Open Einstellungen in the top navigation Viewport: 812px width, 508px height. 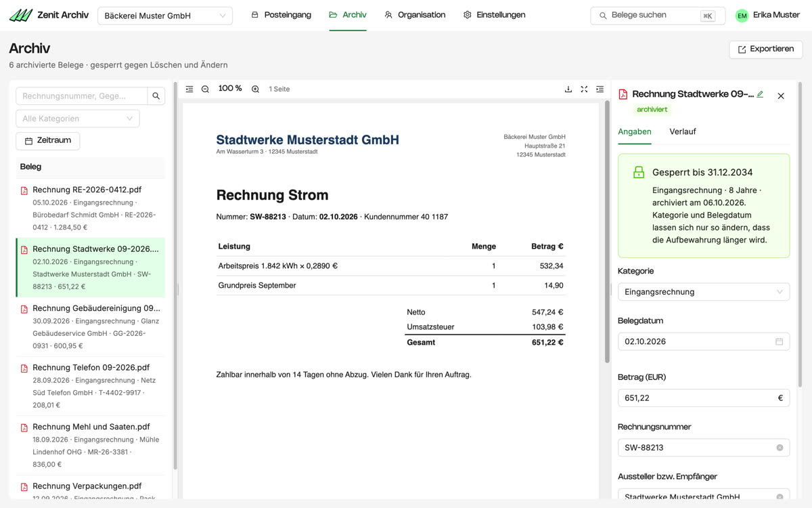click(x=494, y=15)
